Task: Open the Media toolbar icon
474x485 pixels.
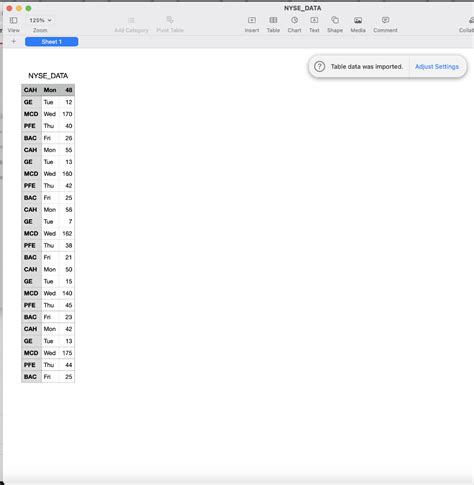Action: pyautogui.click(x=358, y=20)
